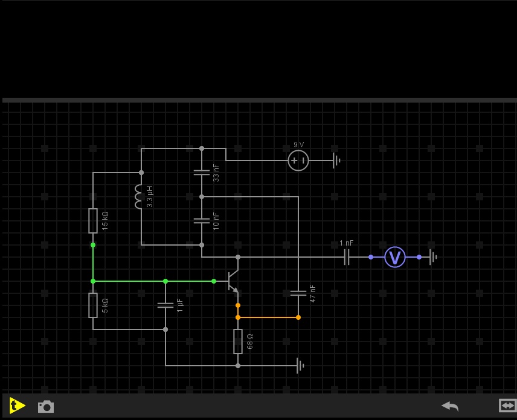Select the NPN transistor symbol
Image resolution: width=517 pixels, height=420 pixels.
point(233,281)
